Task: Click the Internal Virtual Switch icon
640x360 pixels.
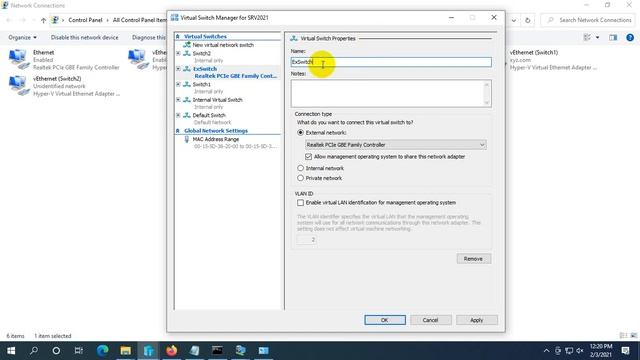Action: [x=187, y=100]
